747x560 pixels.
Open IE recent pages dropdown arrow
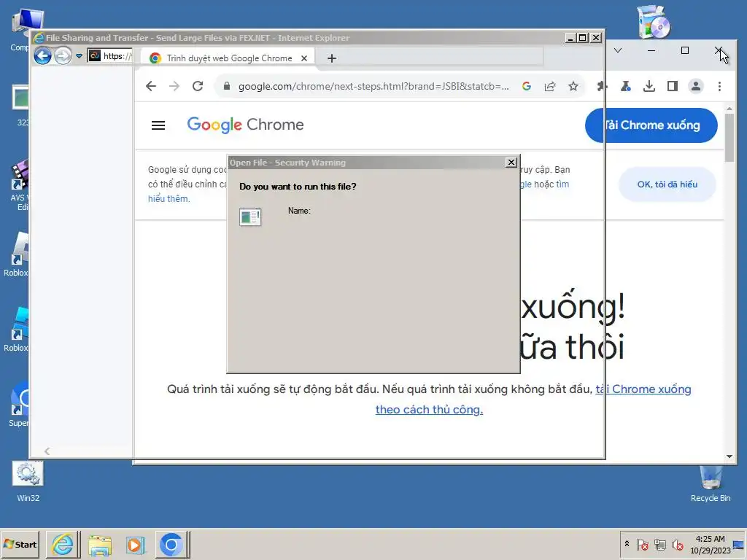79,56
